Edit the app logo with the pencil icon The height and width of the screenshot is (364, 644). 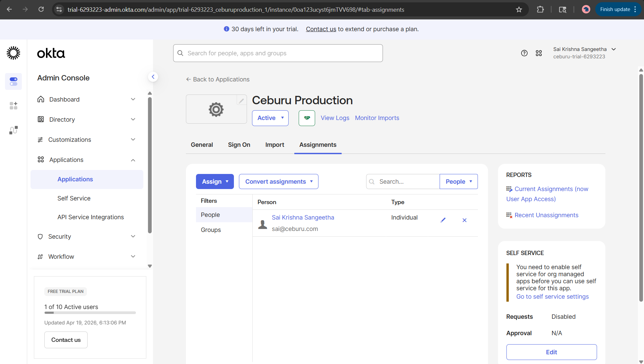click(241, 100)
